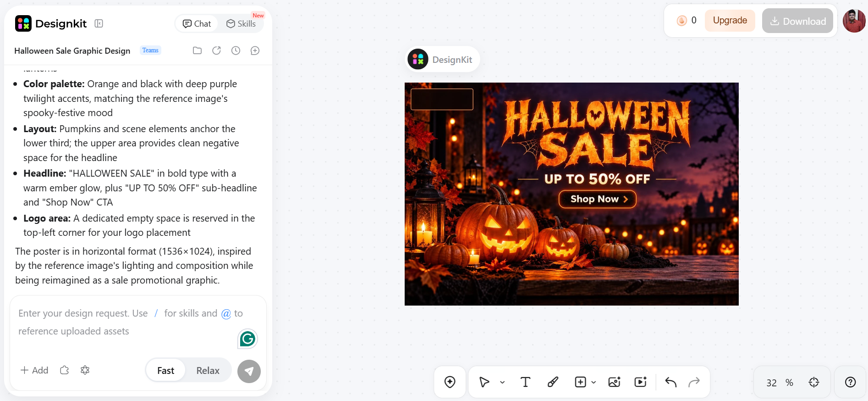The image size is (868, 401).
Task: Open the AI video generator tool
Action: [640, 382]
